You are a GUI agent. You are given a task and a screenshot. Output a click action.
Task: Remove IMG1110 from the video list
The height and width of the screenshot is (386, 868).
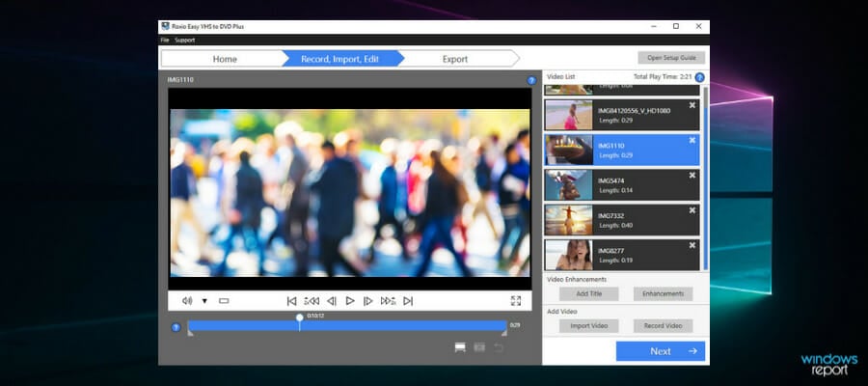[692, 140]
